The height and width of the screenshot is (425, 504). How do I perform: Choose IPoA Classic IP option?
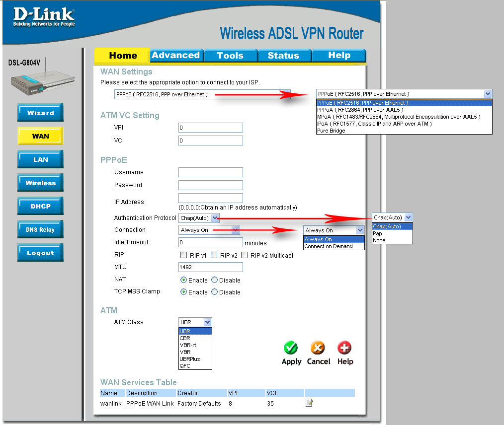(x=405, y=124)
